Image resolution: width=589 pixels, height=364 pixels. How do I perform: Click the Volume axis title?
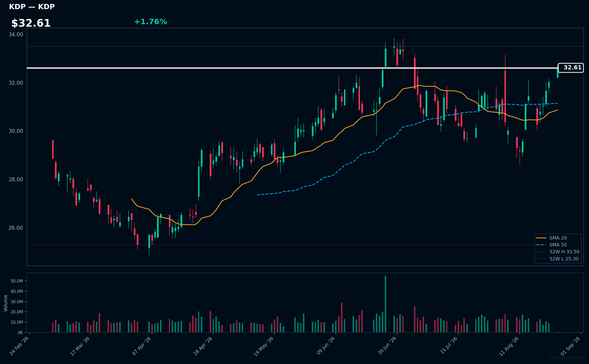(x=6, y=303)
